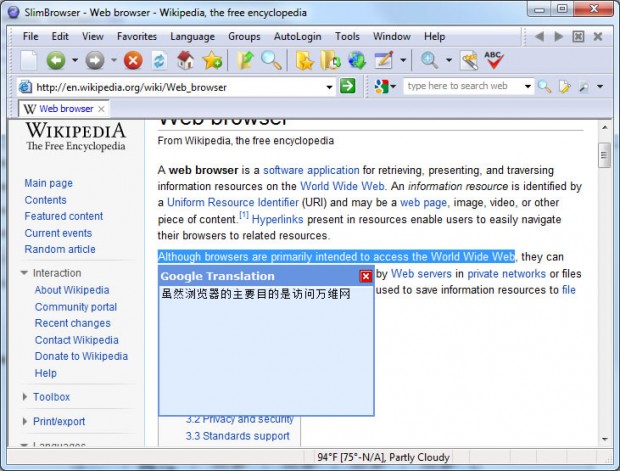This screenshot has width=620, height=471.
Task: Open the address bar URL dropdown
Action: pyautogui.click(x=327, y=86)
